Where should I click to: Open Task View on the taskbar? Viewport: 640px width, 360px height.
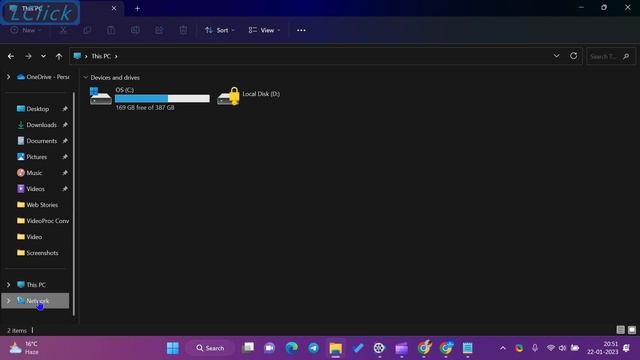point(248,348)
